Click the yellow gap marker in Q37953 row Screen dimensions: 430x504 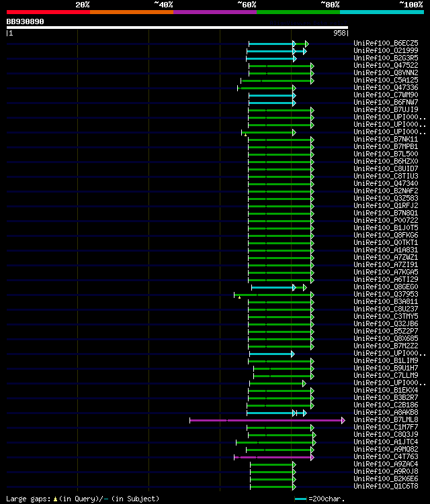(239, 298)
